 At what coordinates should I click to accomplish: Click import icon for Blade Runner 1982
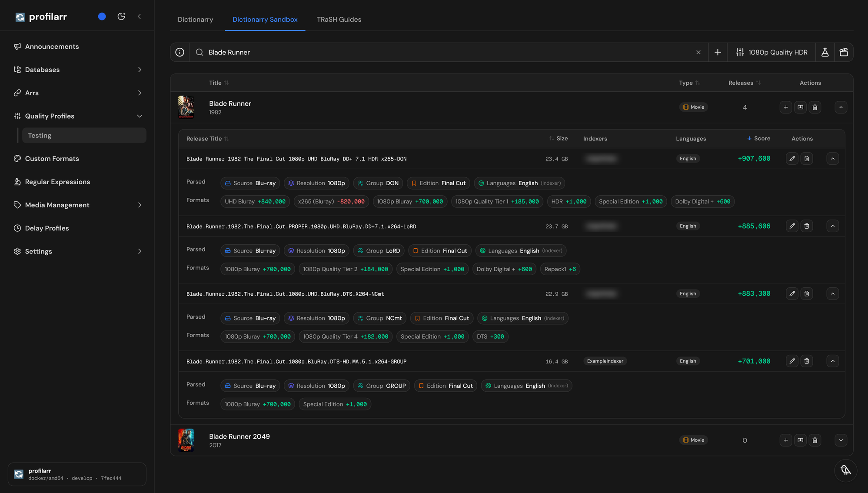pyautogui.click(x=800, y=107)
